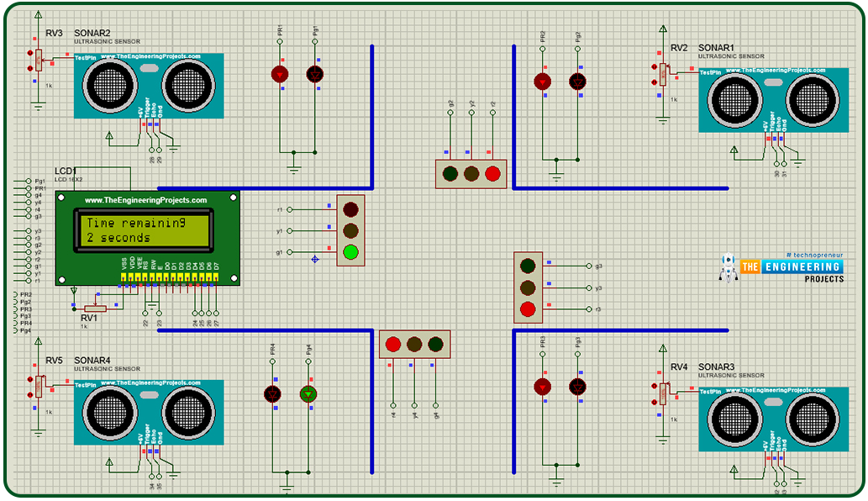Image resolution: width=868 pixels, height=501 pixels.
Task: Click the red LED below the PR2 terminal
Action: point(543,82)
